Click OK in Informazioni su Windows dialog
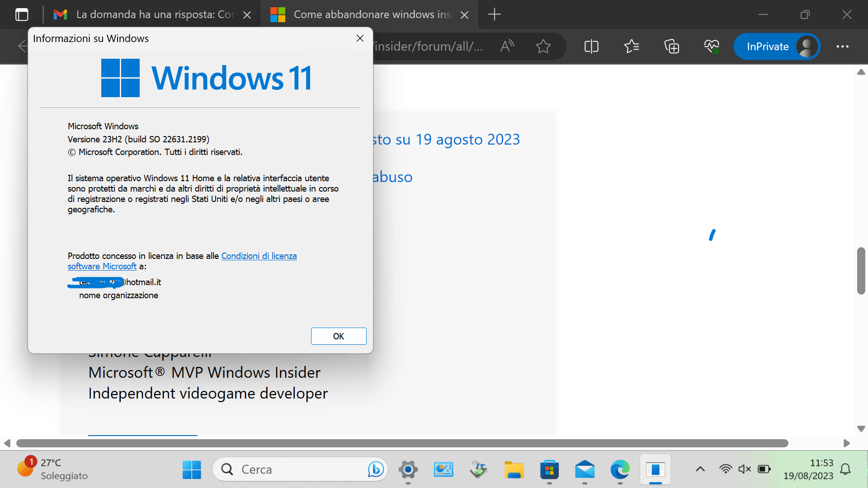Image resolution: width=868 pixels, height=488 pixels. [x=338, y=336]
